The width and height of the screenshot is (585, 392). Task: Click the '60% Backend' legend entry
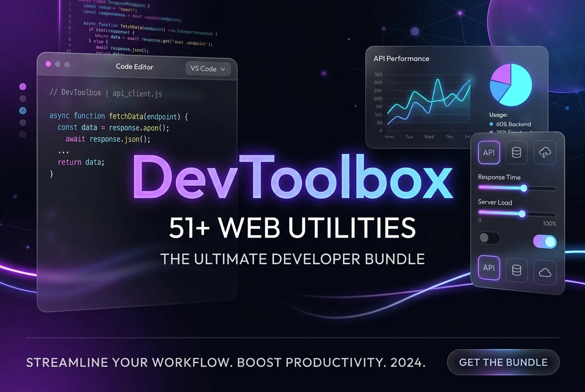pos(510,124)
